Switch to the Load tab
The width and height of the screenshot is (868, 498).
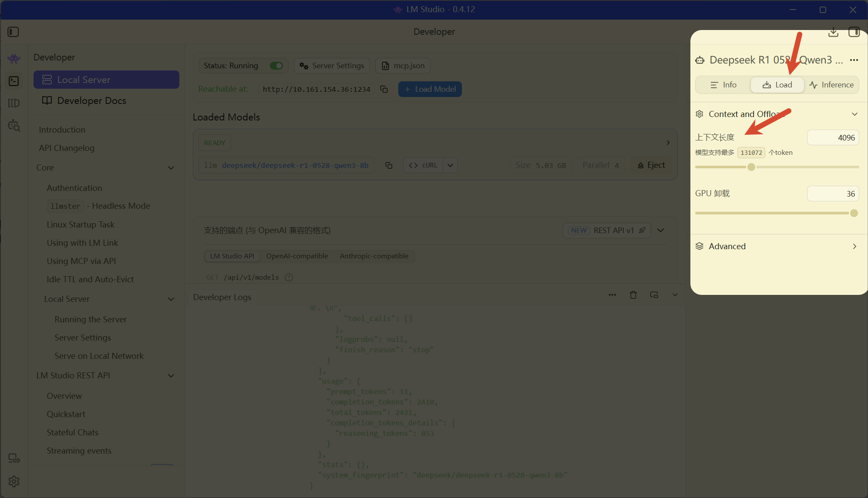[777, 85]
